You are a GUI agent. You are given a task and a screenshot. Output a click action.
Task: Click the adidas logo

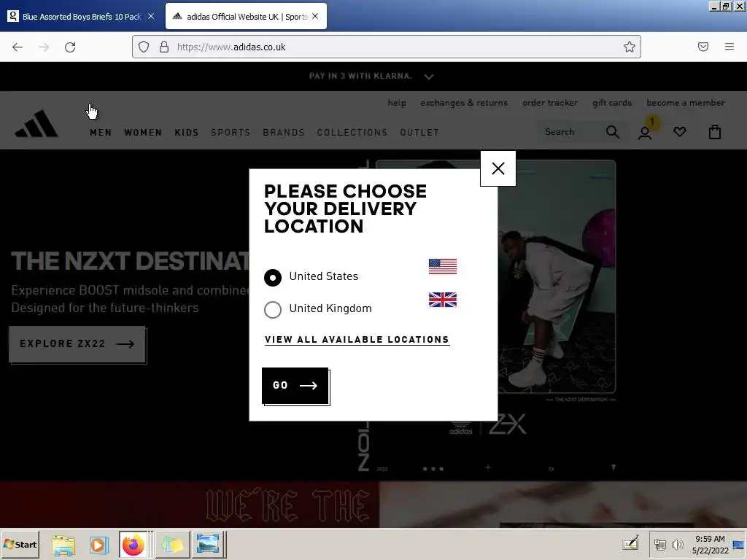point(36,124)
